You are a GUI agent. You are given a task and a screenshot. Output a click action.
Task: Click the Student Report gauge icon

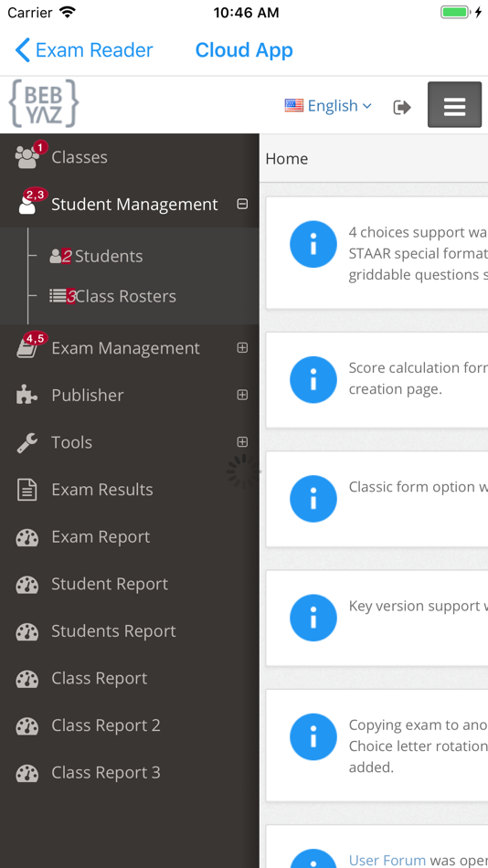click(27, 584)
